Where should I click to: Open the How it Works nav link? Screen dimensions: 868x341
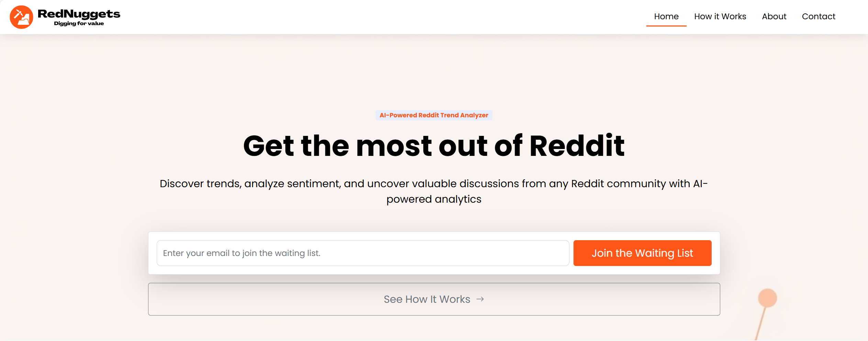[x=720, y=17]
